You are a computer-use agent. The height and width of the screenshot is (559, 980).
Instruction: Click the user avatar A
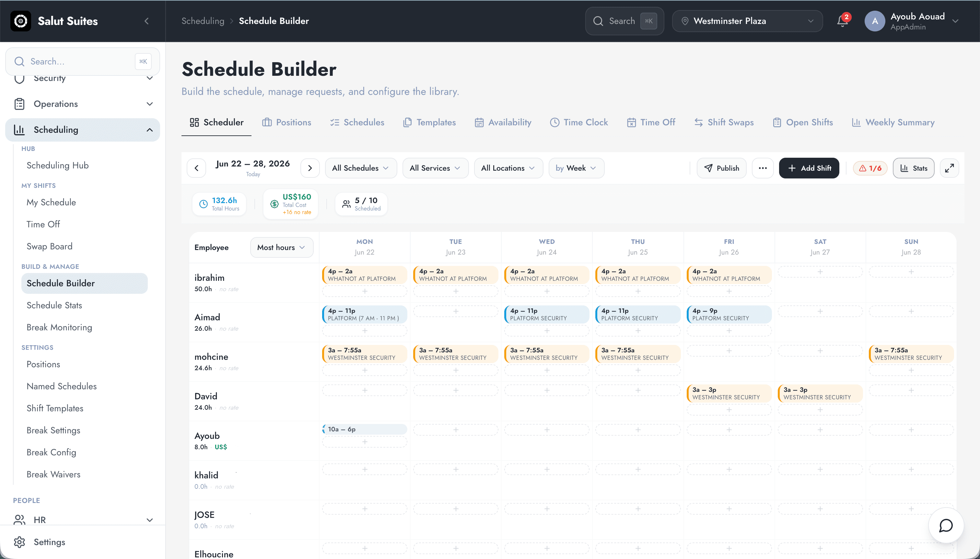click(x=875, y=21)
